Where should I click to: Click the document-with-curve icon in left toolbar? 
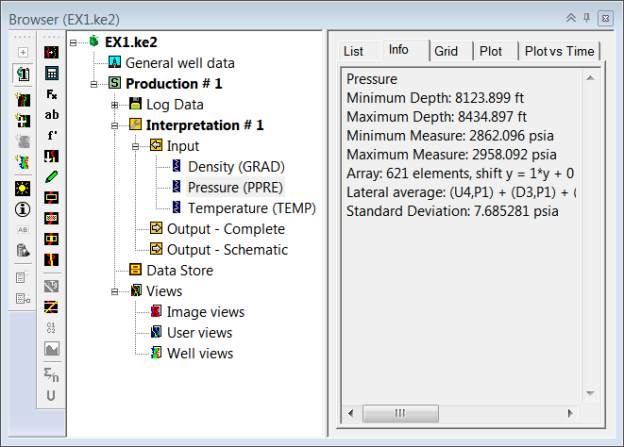click(23, 74)
